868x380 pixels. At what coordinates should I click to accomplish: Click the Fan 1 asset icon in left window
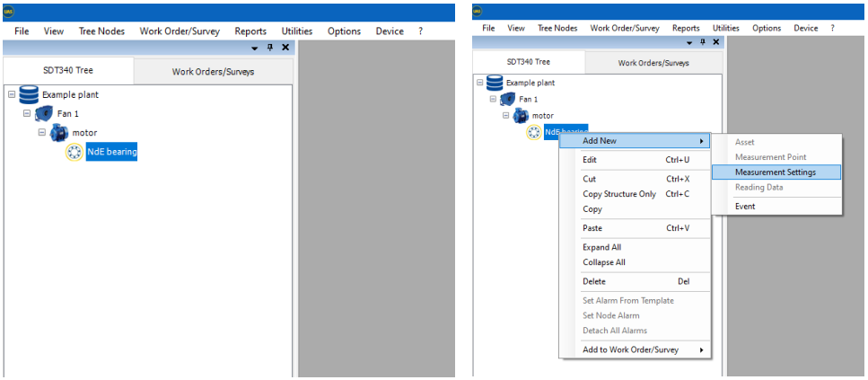click(43, 114)
